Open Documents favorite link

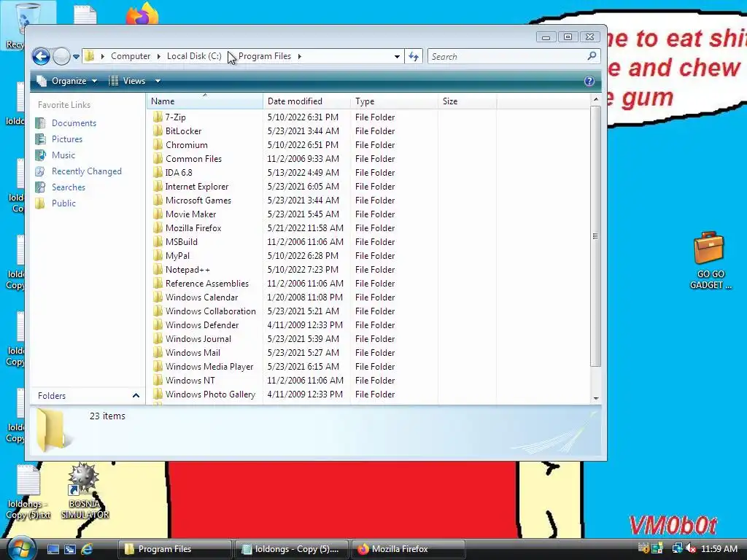coord(74,123)
